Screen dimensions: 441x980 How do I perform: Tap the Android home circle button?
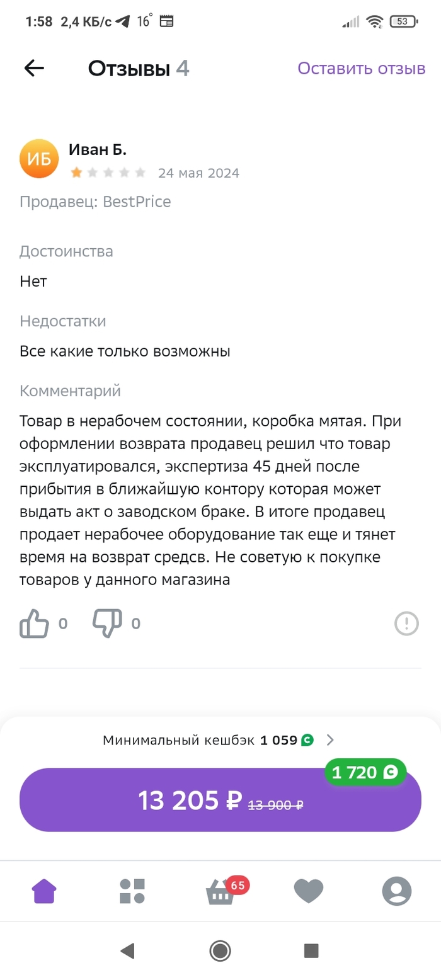pyautogui.click(x=220, y=950)
